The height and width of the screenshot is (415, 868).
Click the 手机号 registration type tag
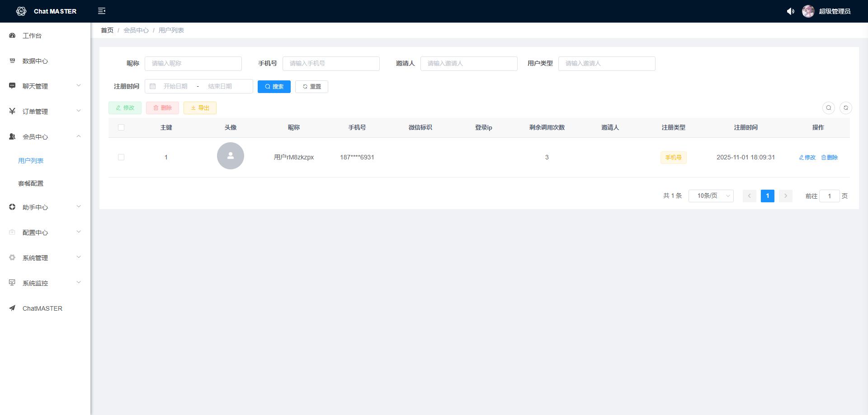pyautogui.click(x=673, y=158)
